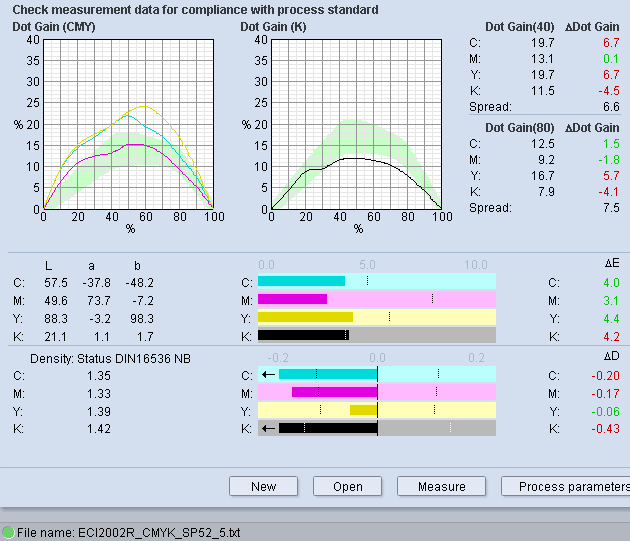Viewport: 630px width, 541px height.
Task: Click cyan density value 1.35
Action: pyautogui.click(x=99, y=375)
